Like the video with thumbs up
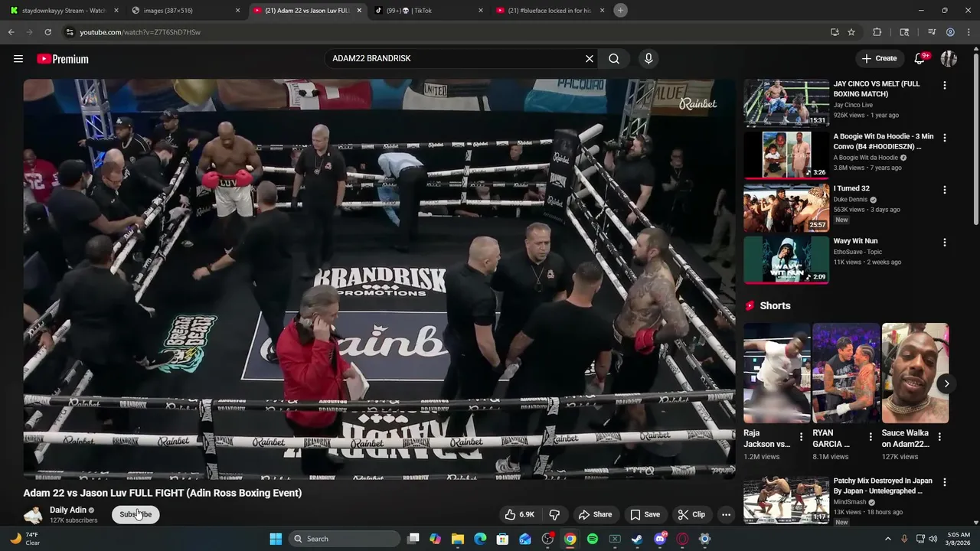This screenshot has width=980, height=551. (x=519, y=514)
